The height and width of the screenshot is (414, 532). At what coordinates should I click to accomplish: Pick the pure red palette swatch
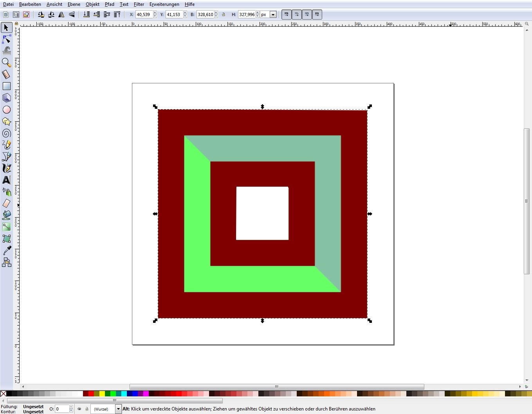pyautogui.click(x=91, y=394)
